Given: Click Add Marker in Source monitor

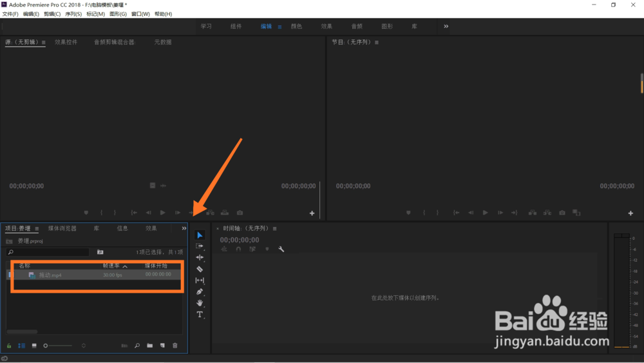Looking at the screenshot, I should pos(86,213).
